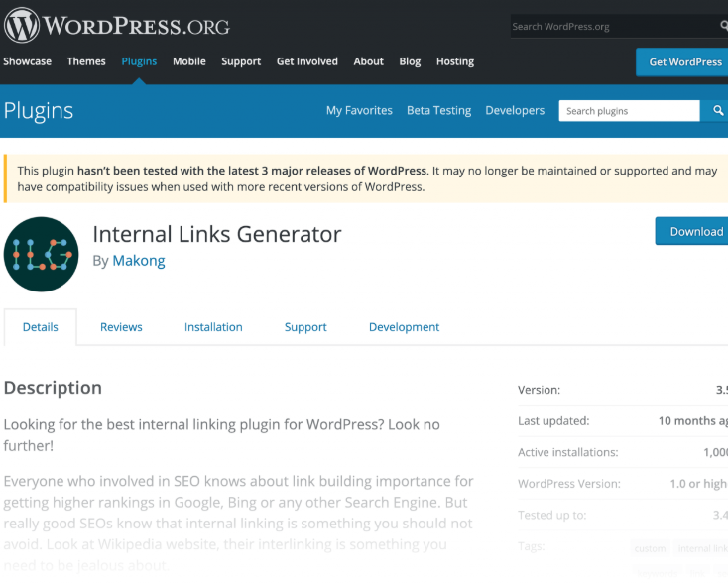Switch to the Reviews tab

click(121, 327)
